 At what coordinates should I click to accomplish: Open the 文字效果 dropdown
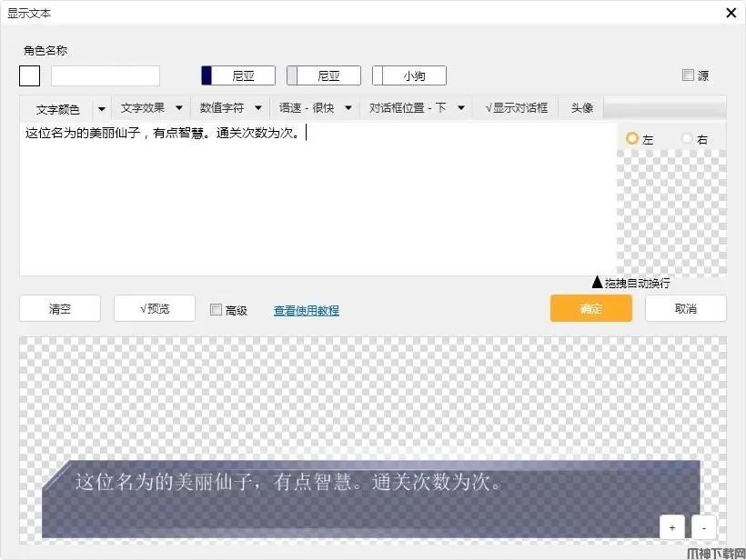(x=152, y=108)
